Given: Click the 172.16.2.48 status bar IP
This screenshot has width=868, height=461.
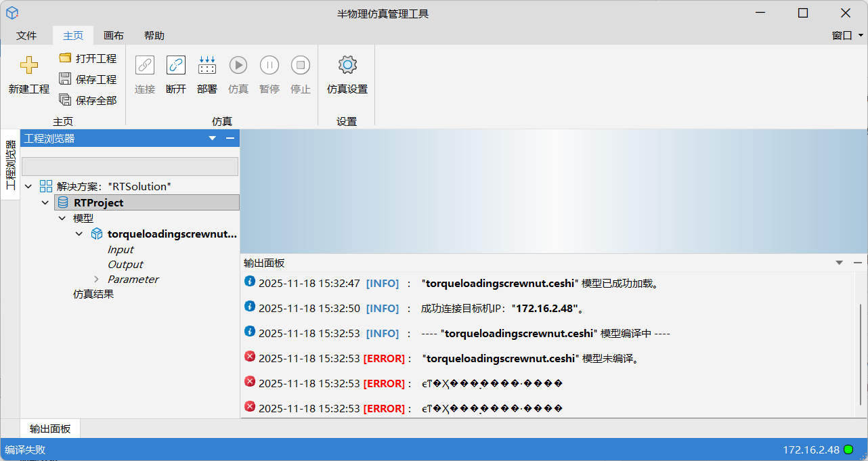Looking at the screenshot, I should [811, 449].
